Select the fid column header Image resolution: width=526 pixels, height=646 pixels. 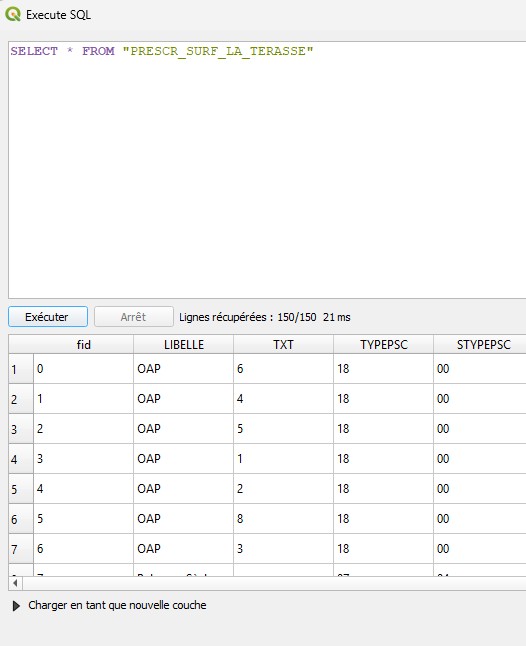[x=83, y=344]
